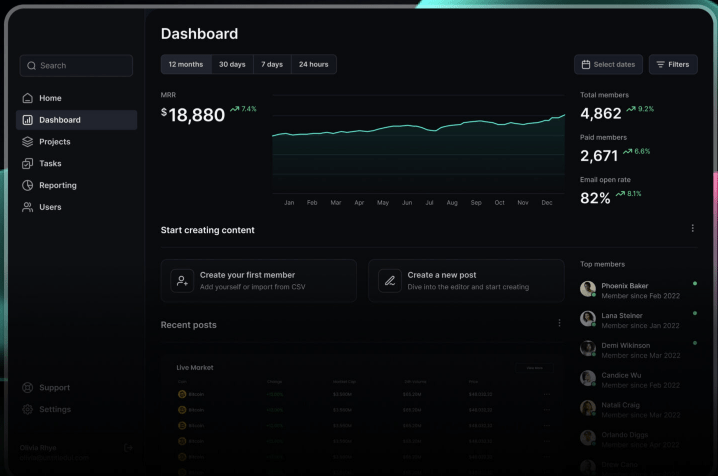This screenshot has height=476, width=718.
Task: Open the Filters menu
Action: 673,64
